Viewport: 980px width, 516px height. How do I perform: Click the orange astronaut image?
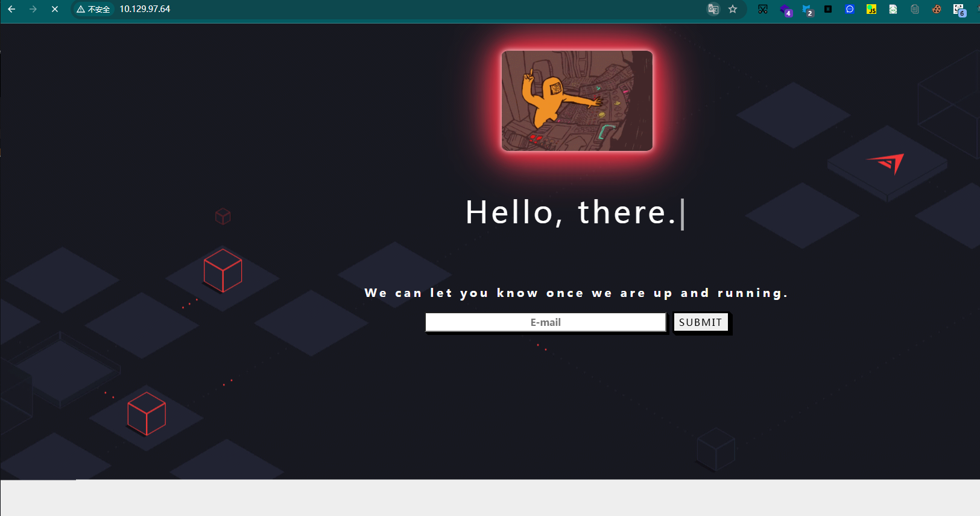(577, 101)
